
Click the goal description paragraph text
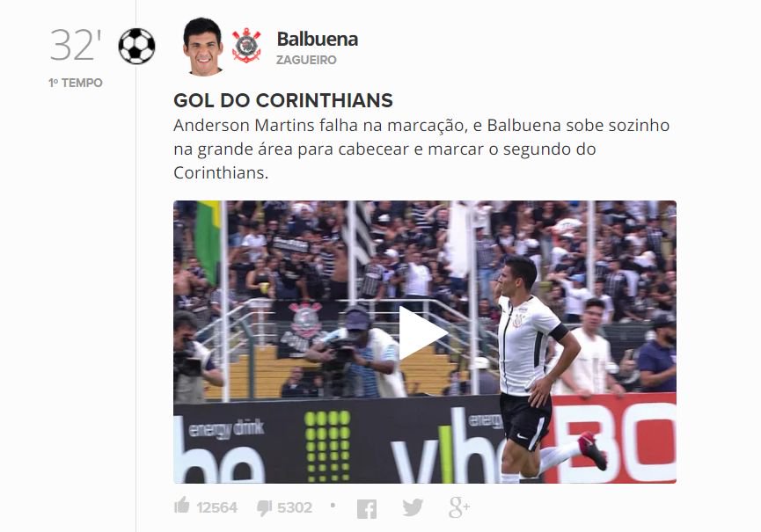pyautogui.click(x=421, y=149)
